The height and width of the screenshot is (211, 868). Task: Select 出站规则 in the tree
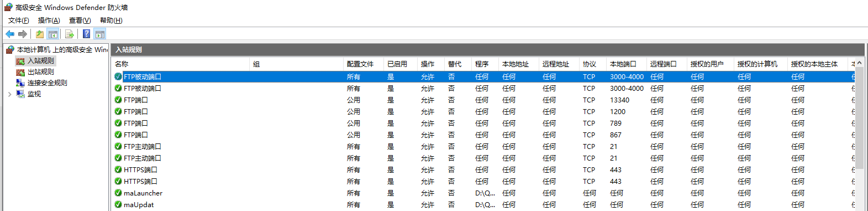coord(41,72)
